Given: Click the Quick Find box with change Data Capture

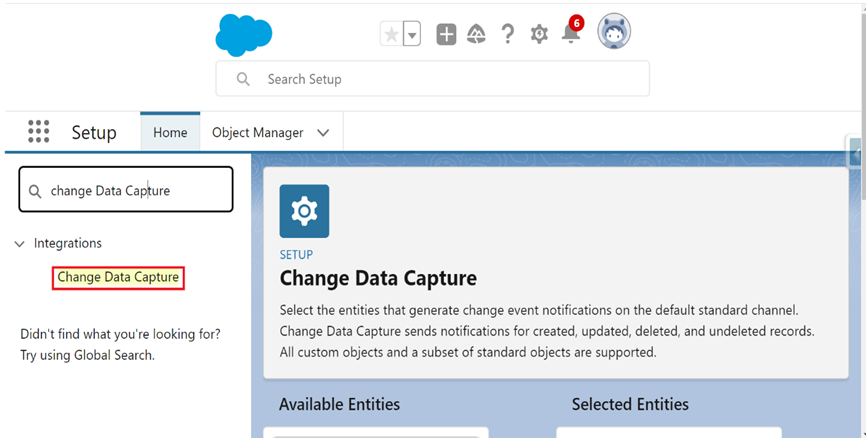Looking at the screenshot, I should pos(126,189).
